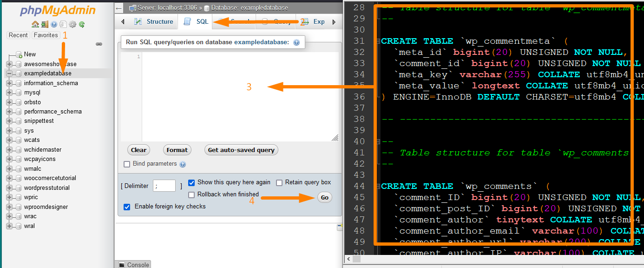Click database icon beside snippettest
The width and height of the screenshot is (644, 268).
[19, 121]
